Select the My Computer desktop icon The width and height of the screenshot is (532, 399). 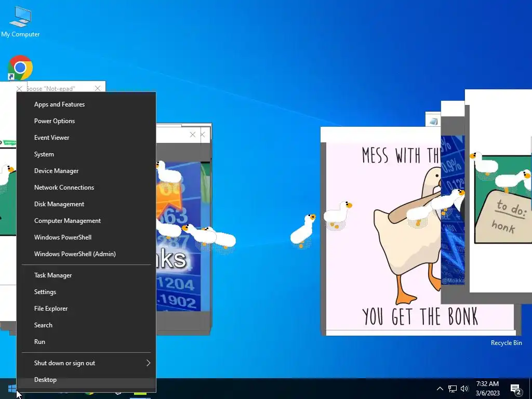tap(20, 22)
